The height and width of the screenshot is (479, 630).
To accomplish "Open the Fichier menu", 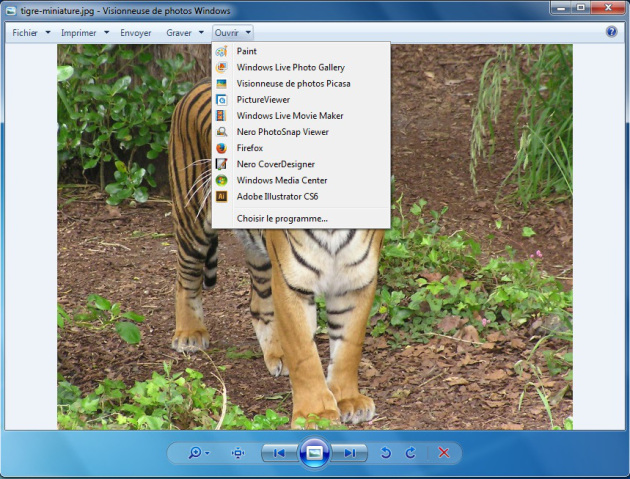I will coord(25,33).
